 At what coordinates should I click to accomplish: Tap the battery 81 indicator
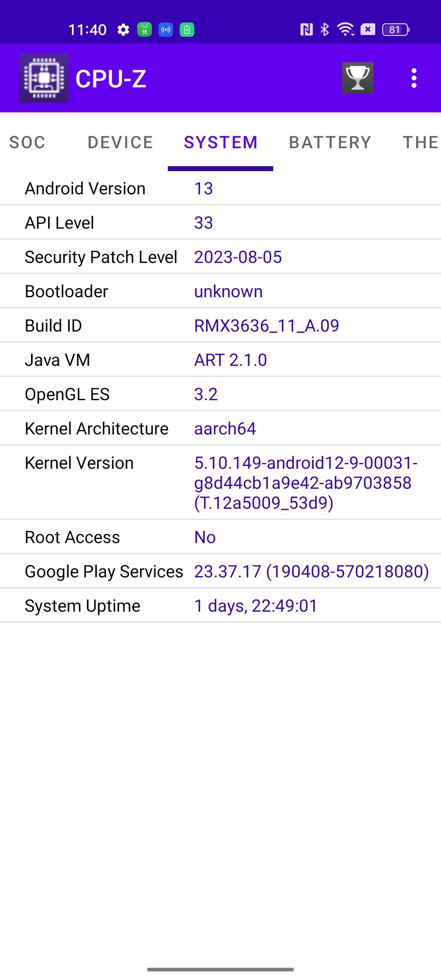pos(396,29)
